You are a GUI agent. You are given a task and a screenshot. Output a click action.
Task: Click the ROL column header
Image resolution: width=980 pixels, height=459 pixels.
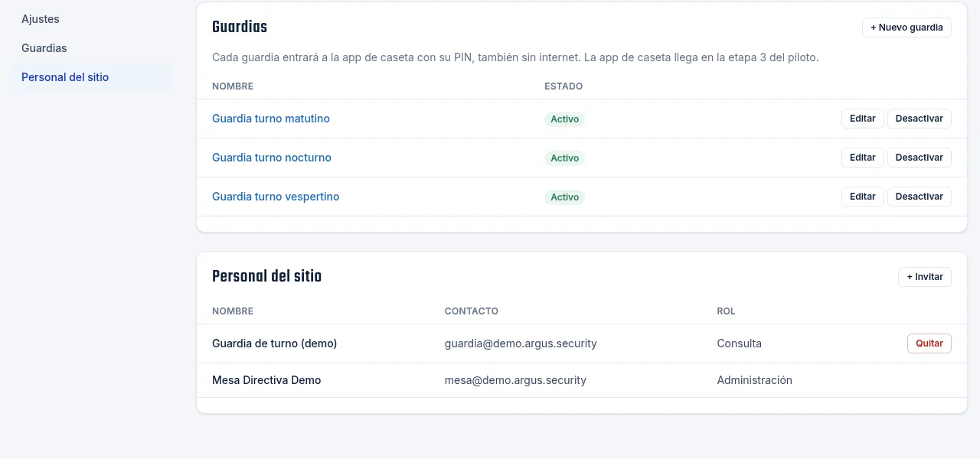[x=727, y=311]
